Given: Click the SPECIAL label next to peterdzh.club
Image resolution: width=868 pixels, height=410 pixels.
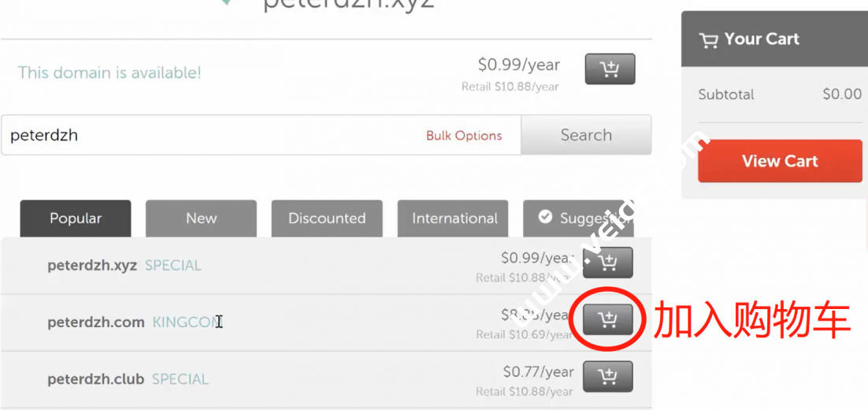Looking at the screenshot, I should coord(180,379).
